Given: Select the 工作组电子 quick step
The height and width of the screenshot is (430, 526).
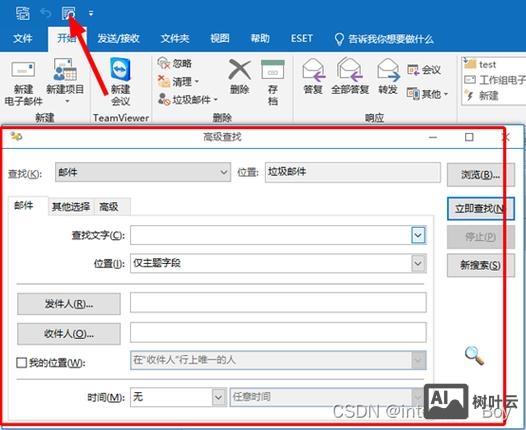Looking at the screenshot, I should pos(495,80).
